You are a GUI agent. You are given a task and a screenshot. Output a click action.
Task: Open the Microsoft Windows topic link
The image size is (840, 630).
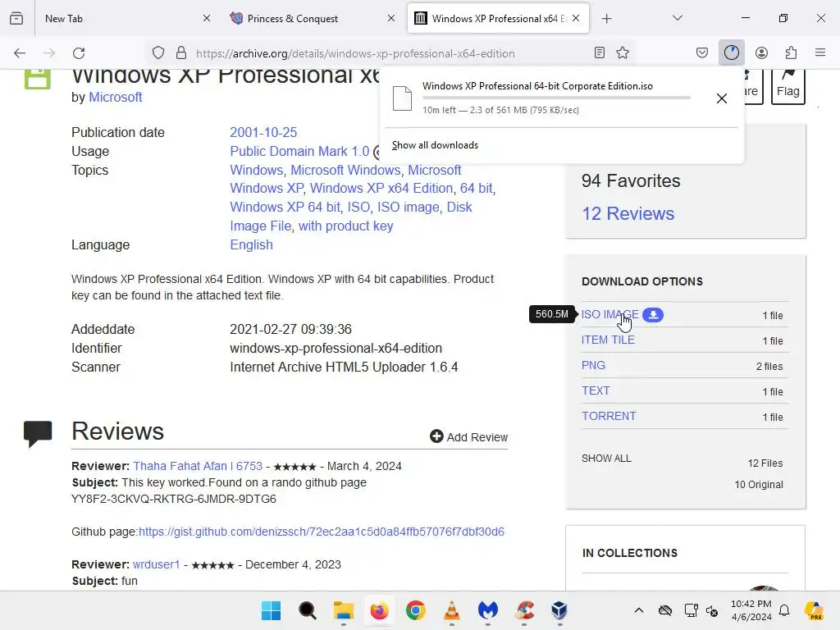point(345,170)
